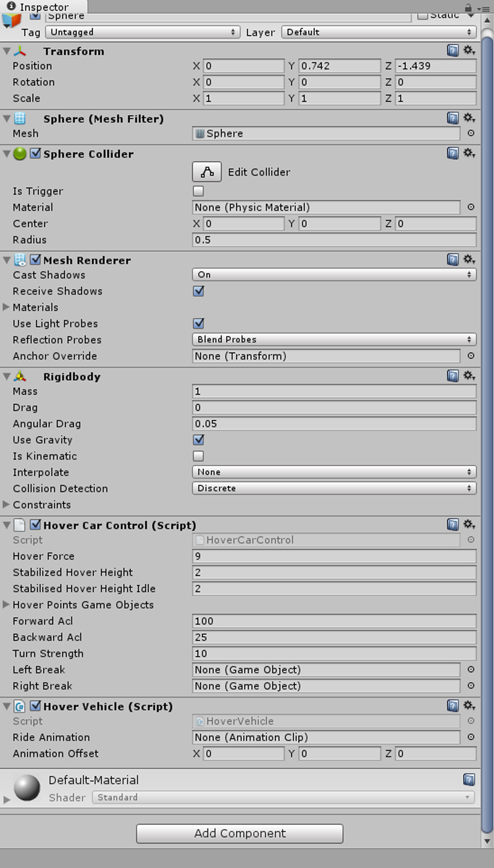494x868 pixels.
Task: Toggle the Use Gravity checkbox
Action: coord(198,440)
